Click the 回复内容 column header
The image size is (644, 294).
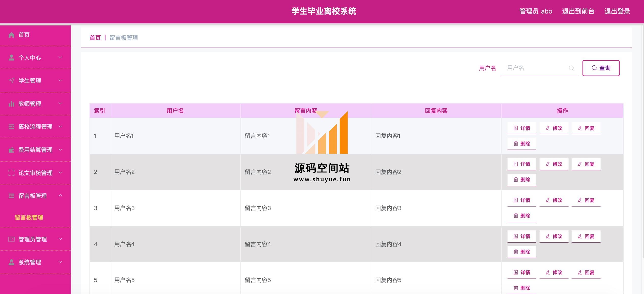pyautogui.click(x=436, y=111)
